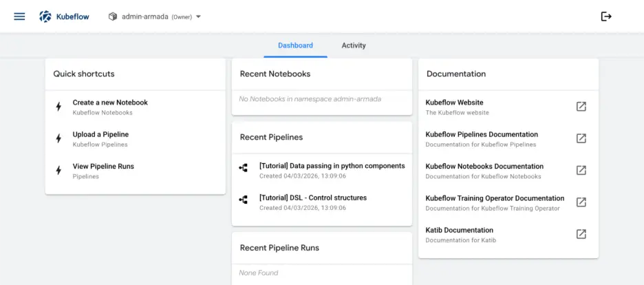Click pipeline icon for Data passing tutorial
This screenshot has height=285, width=644.
click(243, 168)
